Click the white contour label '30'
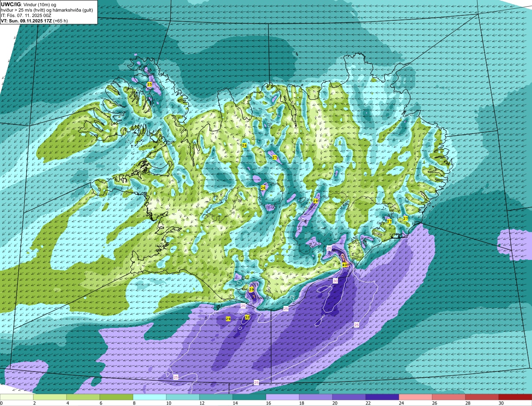The image size is (532, 406). [335, 281]
